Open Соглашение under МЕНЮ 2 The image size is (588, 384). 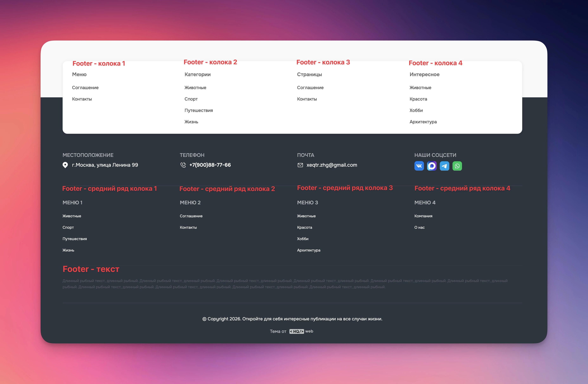point(191,216)
